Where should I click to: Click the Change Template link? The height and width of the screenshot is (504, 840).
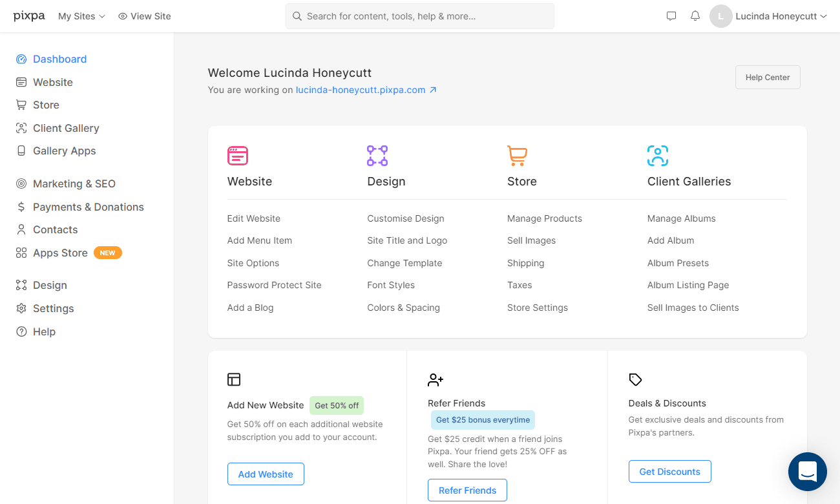pyautogui.click(x=404, y=263)
